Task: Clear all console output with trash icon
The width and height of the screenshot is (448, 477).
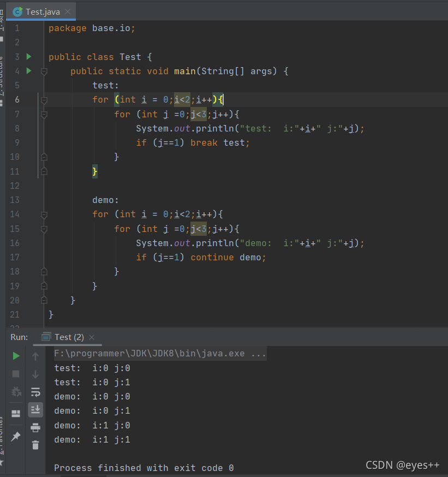Action: [x=35, y=445]
